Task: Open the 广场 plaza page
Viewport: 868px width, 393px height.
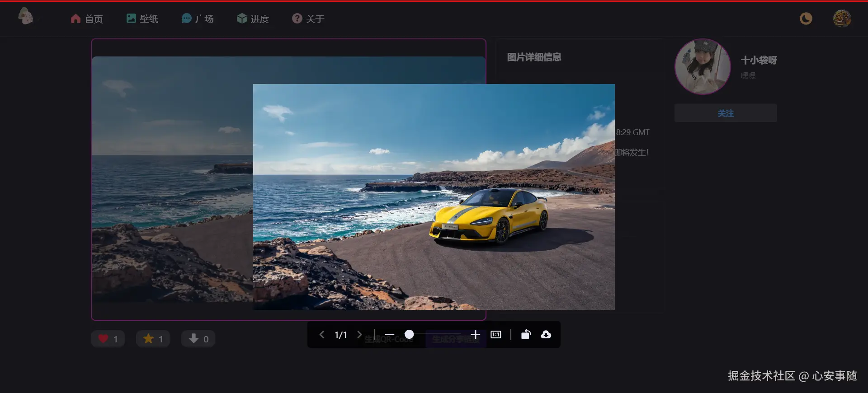Action: pos(198,19)
